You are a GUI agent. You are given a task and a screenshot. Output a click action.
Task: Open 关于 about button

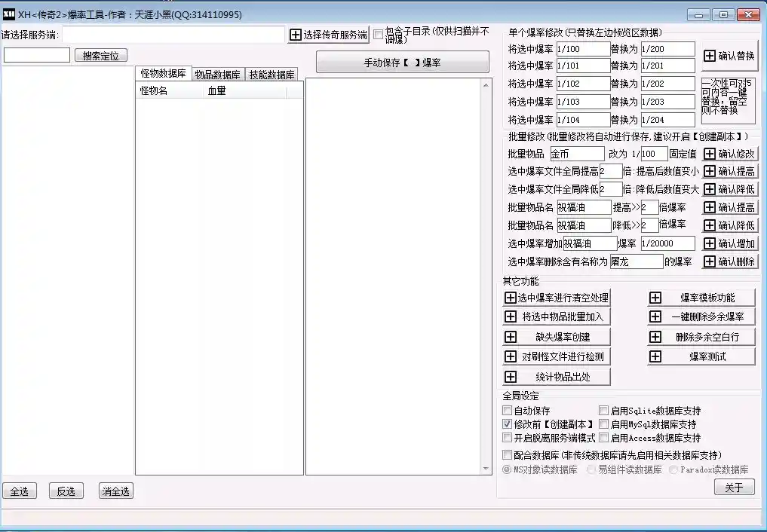coord(735,487)
